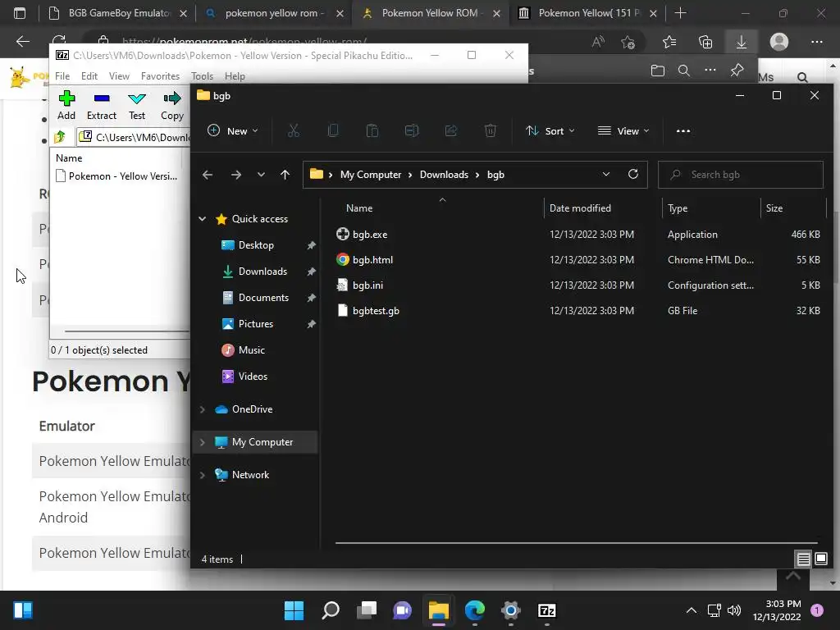Open the 7-Zip Tools menu
Screen dimensions: 840x630
coord(202,76)
